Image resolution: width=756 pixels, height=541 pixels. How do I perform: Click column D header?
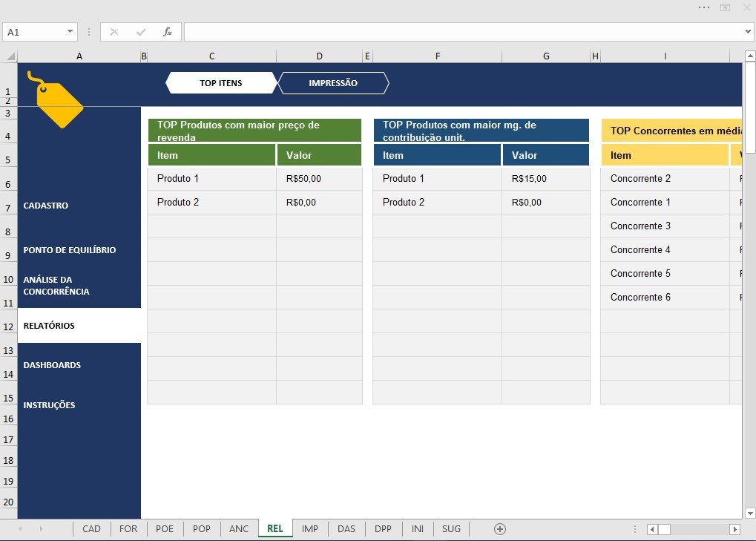click(319, 56)
